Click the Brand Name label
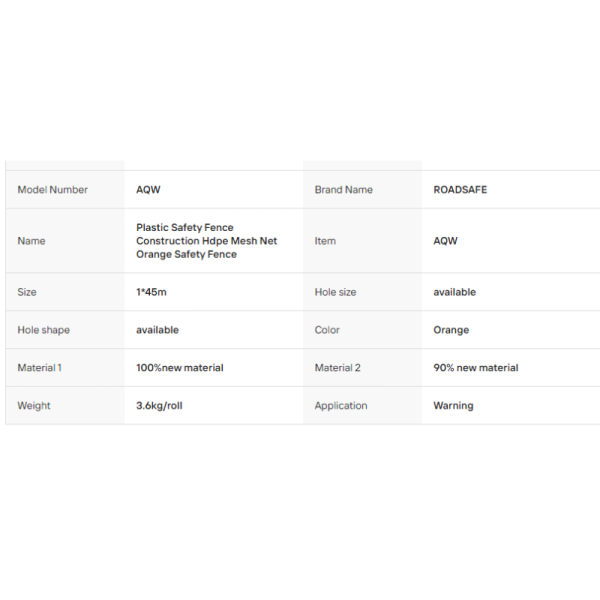 (x=344, y=190)
